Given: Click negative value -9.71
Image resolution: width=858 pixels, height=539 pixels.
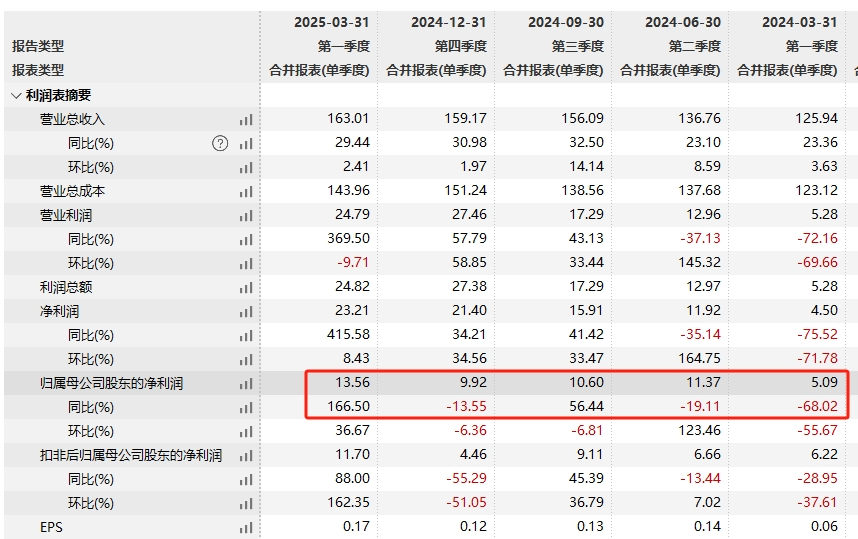Looking at the screenshot, I should coord(353,263).
